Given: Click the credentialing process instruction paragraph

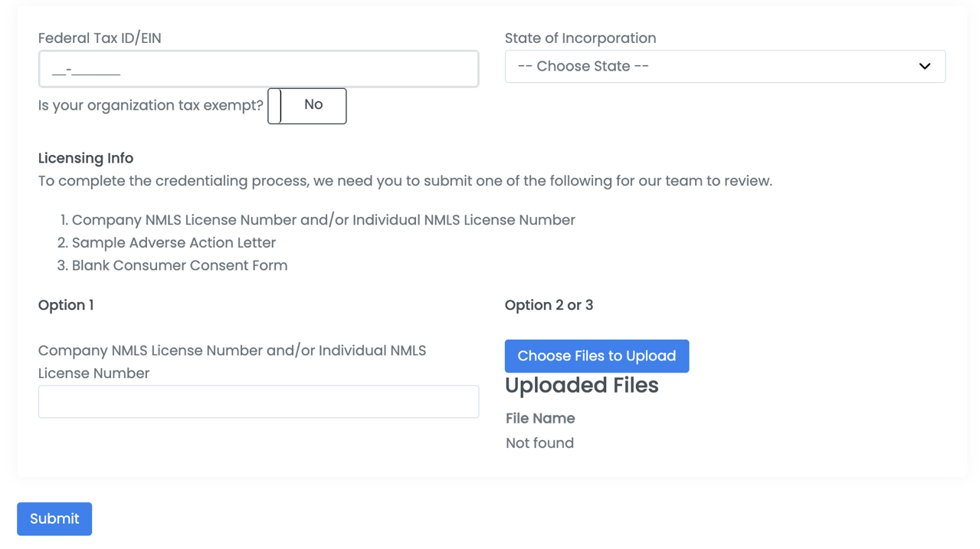Looking at the screenshot, I should point(405,181).
